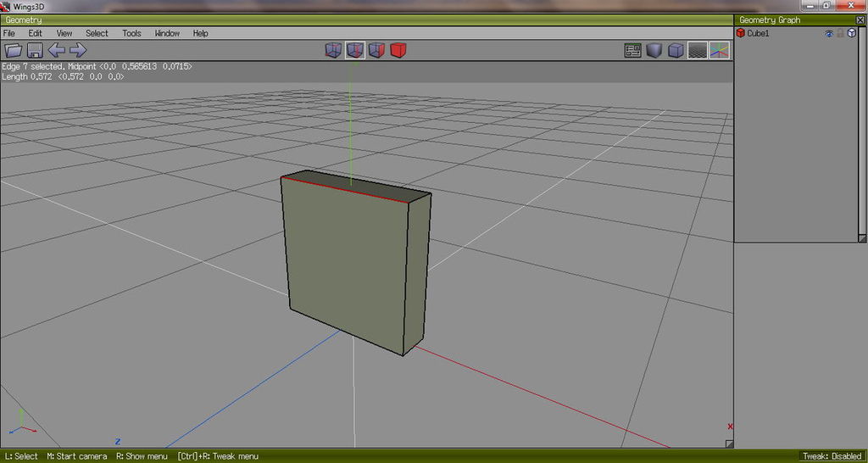This screenshot has height=463, width=868.
Task: Click the Geometry title bar
Action: coord(366,20)
